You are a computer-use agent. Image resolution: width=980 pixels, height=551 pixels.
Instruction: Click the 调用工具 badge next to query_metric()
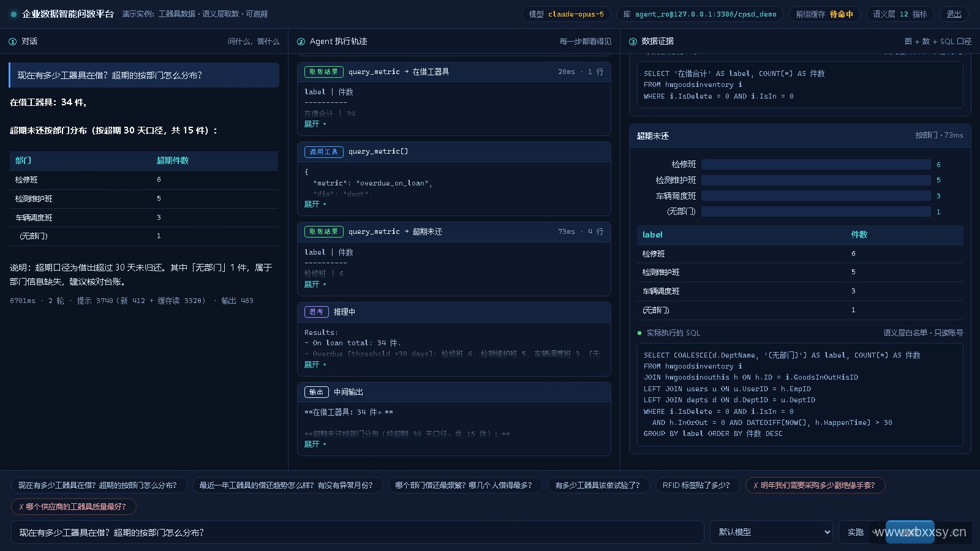324,152
